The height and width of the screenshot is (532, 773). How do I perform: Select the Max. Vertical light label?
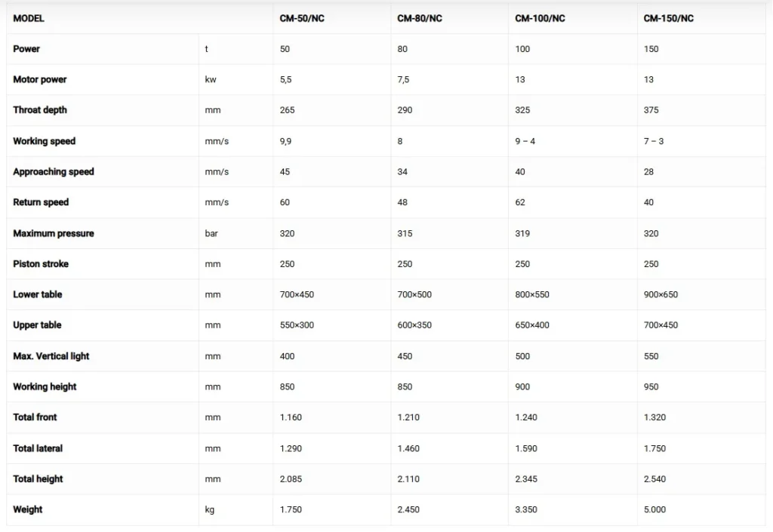(51, 356)
